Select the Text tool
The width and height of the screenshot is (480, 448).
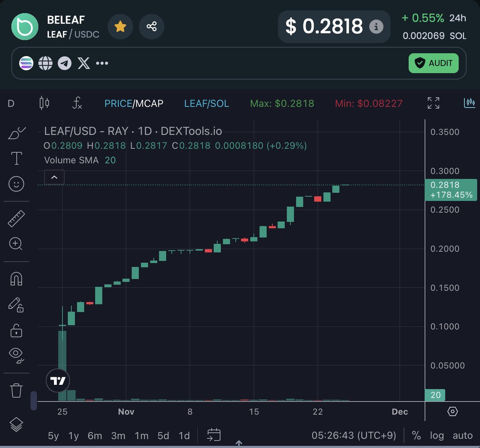(16, 158)
